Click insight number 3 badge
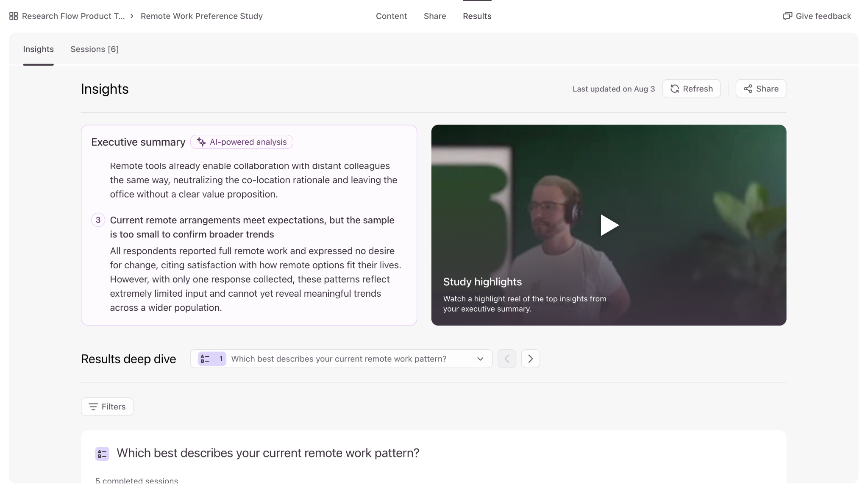Screen dimensions: 868x493 tap(98, 220)
